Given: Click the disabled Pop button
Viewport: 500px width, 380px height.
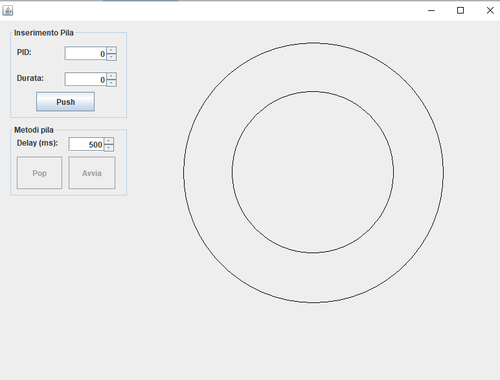Looking at the screenshot, I should [39, 173].
